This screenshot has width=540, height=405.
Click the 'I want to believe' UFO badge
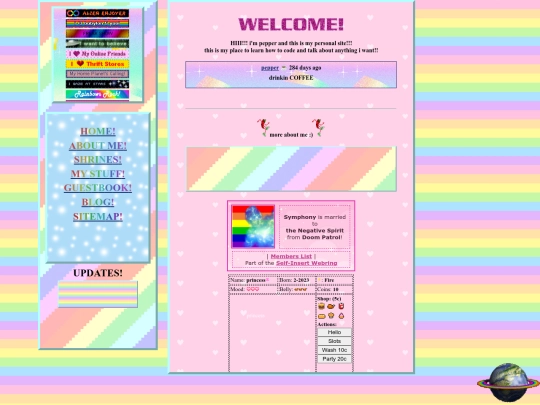tap(97, 43)
